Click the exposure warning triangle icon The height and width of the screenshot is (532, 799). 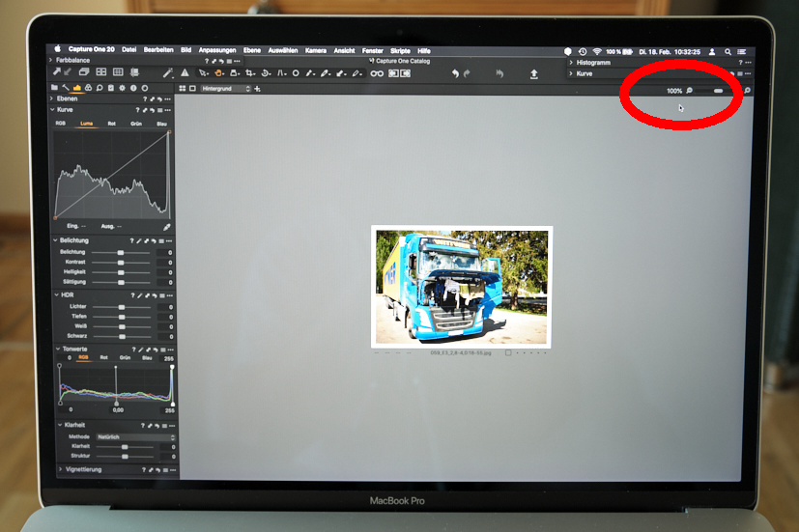click(184, 72)
